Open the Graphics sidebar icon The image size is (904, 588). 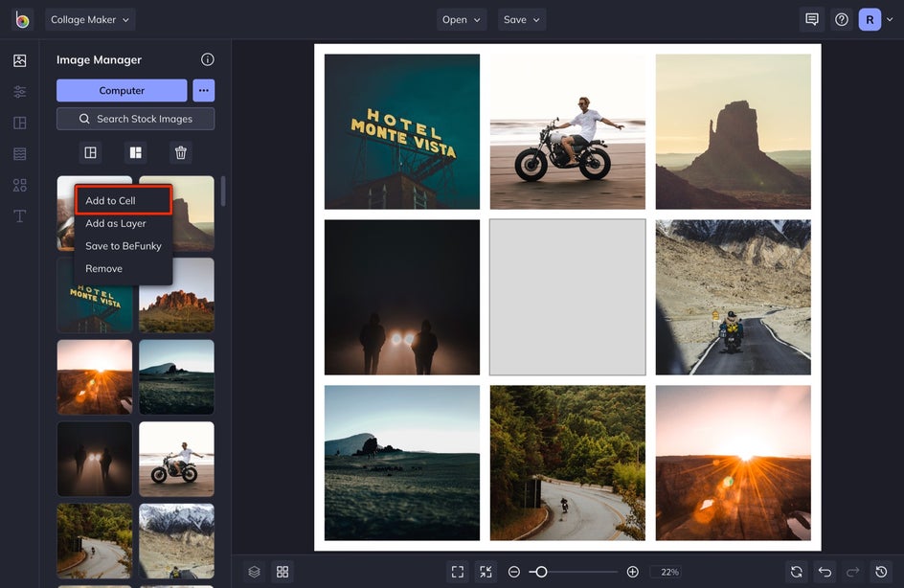click(19, 185)
